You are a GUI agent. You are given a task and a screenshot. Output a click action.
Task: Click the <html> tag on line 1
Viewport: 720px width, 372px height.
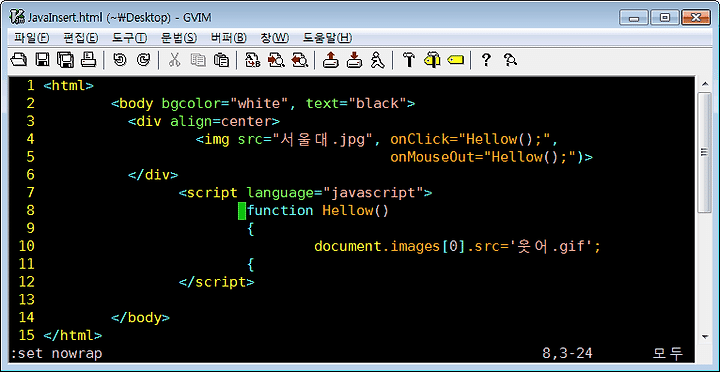pos(68,86)
